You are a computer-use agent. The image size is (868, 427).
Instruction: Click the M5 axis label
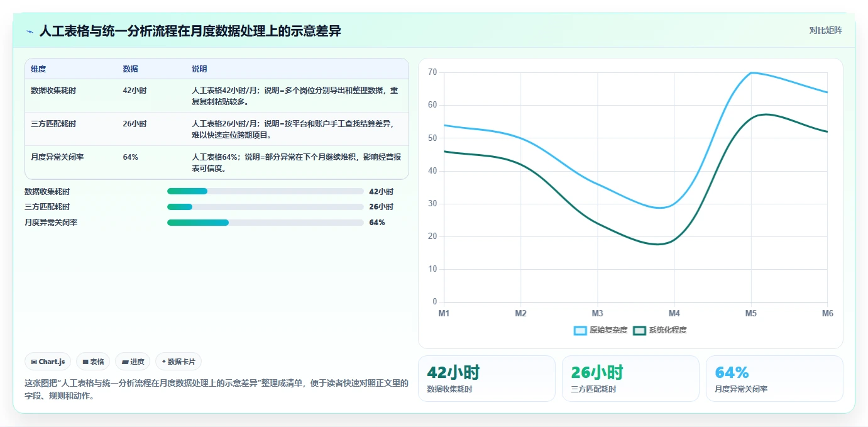click(x=750, y=313)
